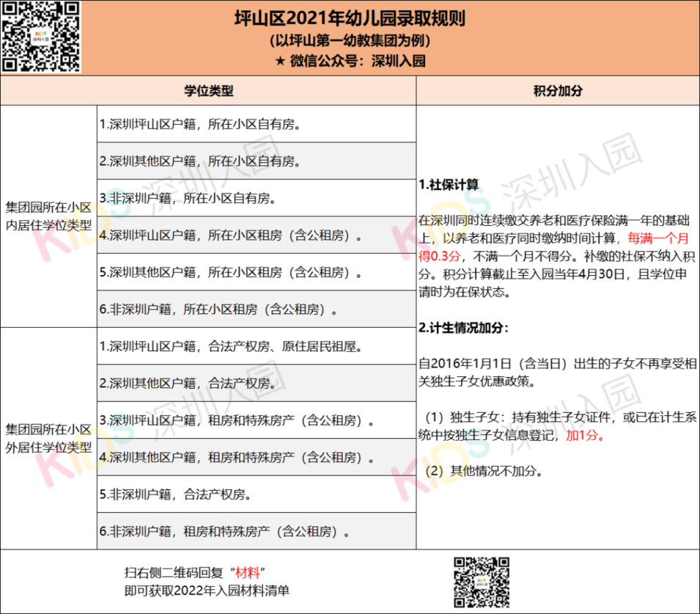
Task: Click row '2.深圳其他区户籍，合法产权房。'
Action: pos(257,383)
